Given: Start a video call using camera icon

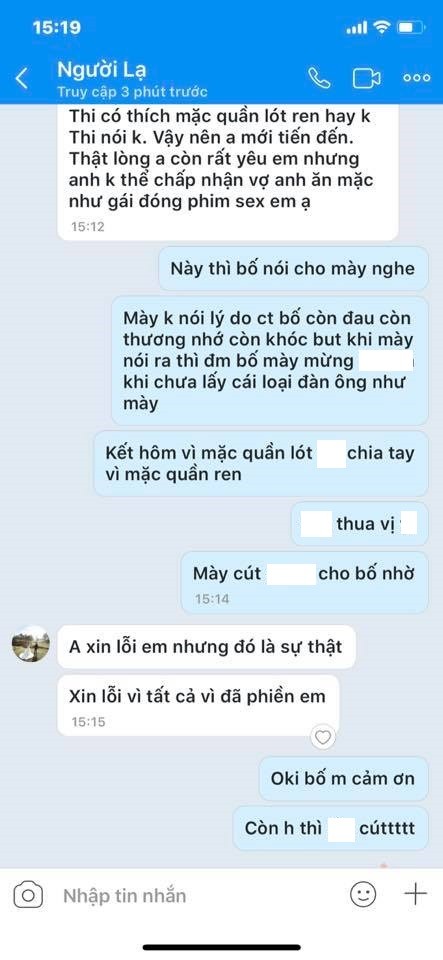Looking at the screenshot, I should pyautogui.click(x=367, y=78).
